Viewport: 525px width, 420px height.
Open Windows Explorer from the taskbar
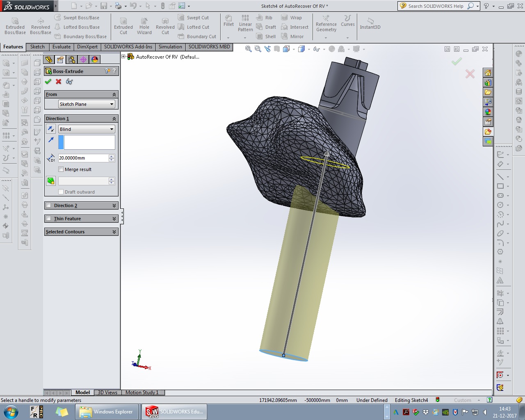(x=106, y=412)
